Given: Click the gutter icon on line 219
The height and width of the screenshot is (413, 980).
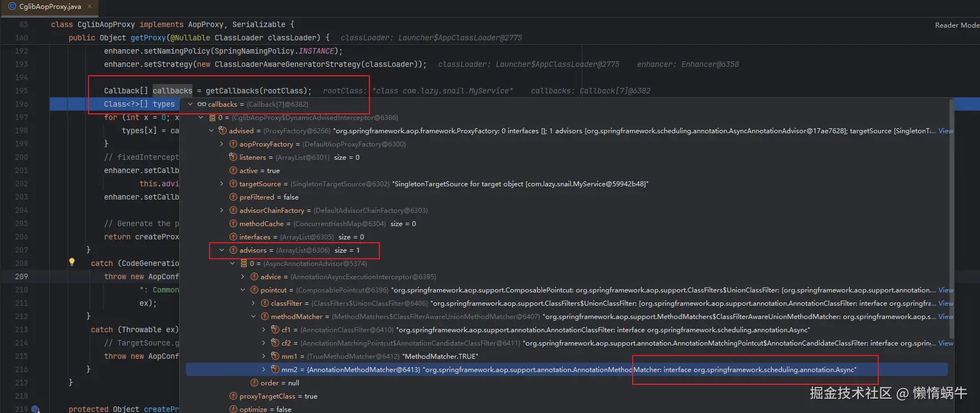Looking at the screenshot, I should click(x=35, y=409).
